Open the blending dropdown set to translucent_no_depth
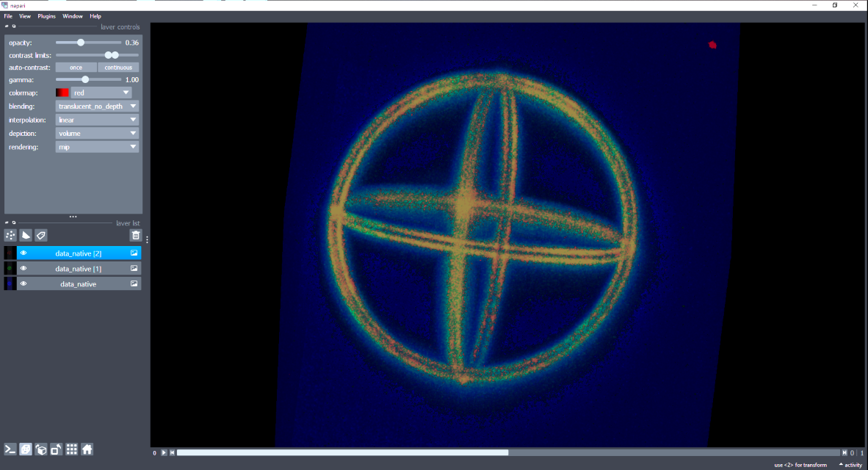 [x=95, y=106]
